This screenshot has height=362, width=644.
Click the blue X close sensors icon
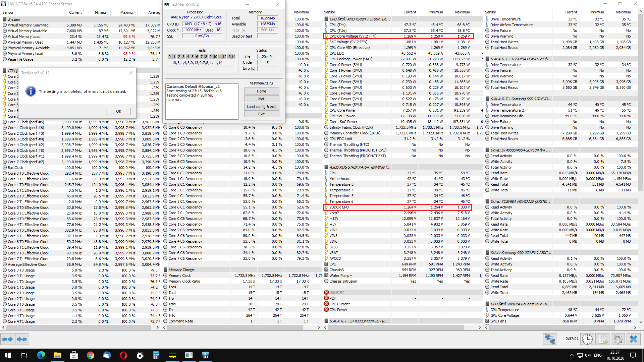coord(633,339)
